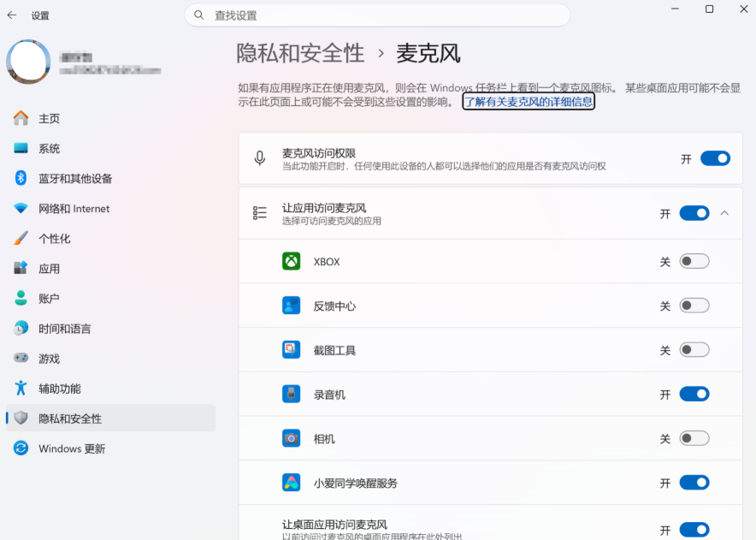Click the 时间和语言 clock globe icon
Image resolution: width=756 pixels, height=540 pixels.
coord(21,328)
